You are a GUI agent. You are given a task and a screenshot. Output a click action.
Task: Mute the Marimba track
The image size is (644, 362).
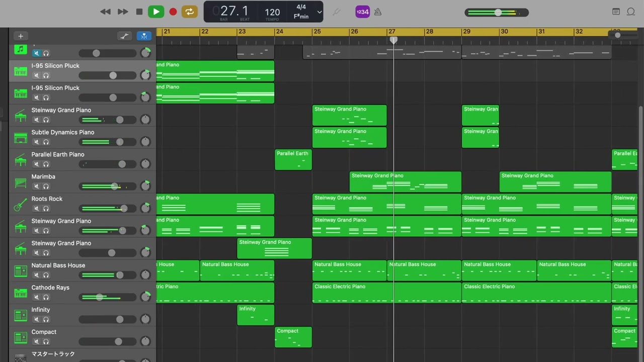pyautogui.click(x=36, y=186)
